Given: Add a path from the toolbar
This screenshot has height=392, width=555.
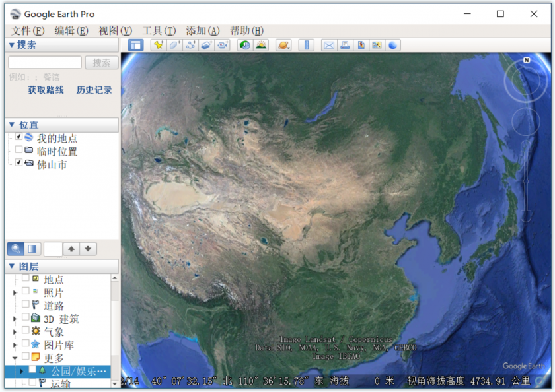Looking at the screenshot, I should pyautogui.click(x=191, y=46).
